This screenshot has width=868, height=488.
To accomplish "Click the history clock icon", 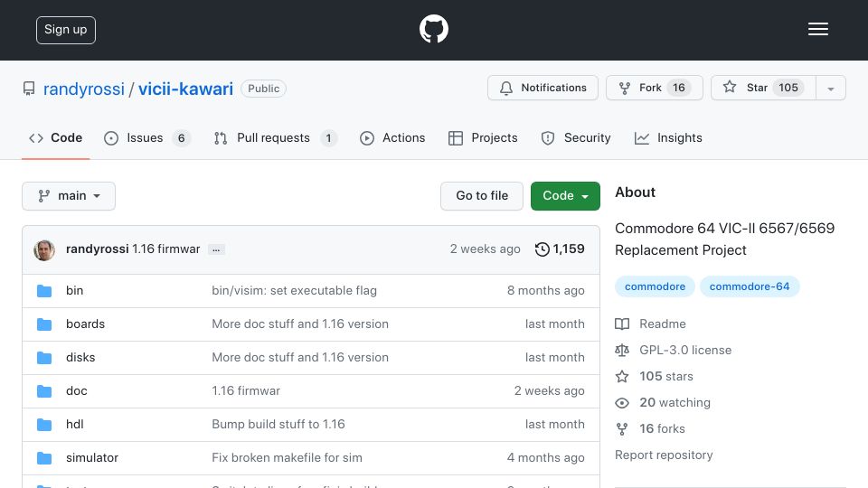I will coord(542,249).
